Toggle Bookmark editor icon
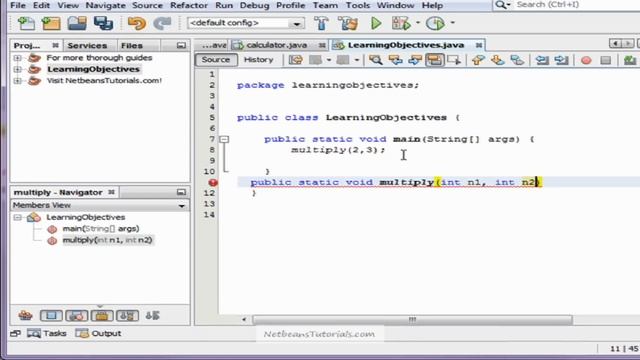 point(517,60)
